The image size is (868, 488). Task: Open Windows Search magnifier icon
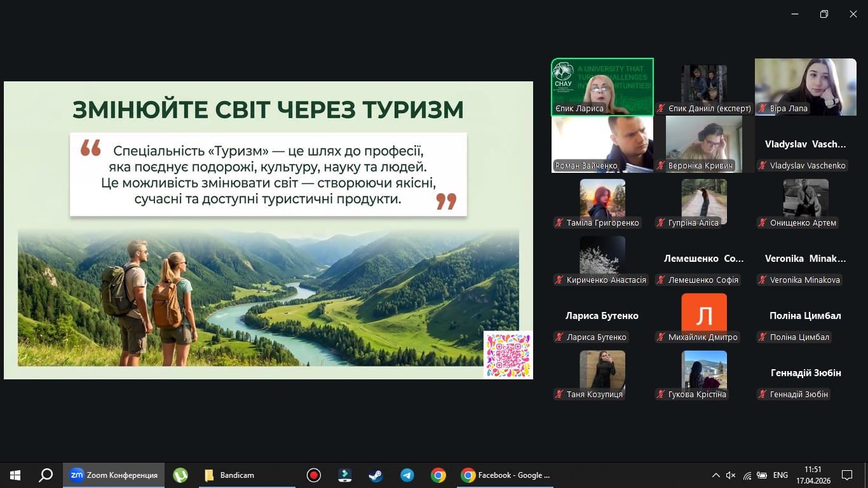[46, 475]
